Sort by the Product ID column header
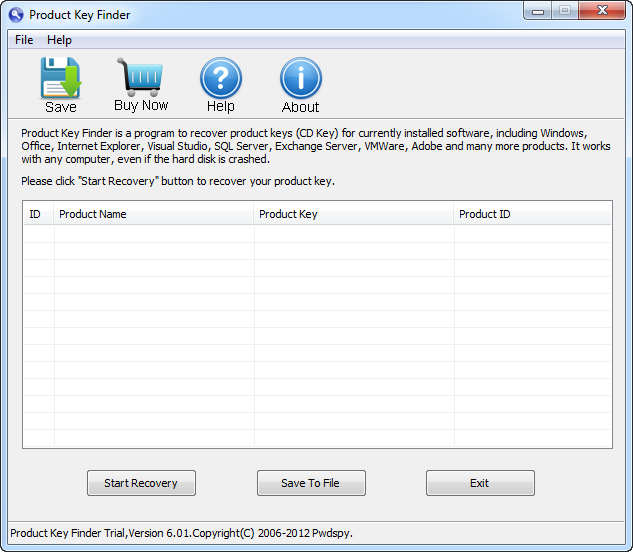 click(x=532, y=214)
